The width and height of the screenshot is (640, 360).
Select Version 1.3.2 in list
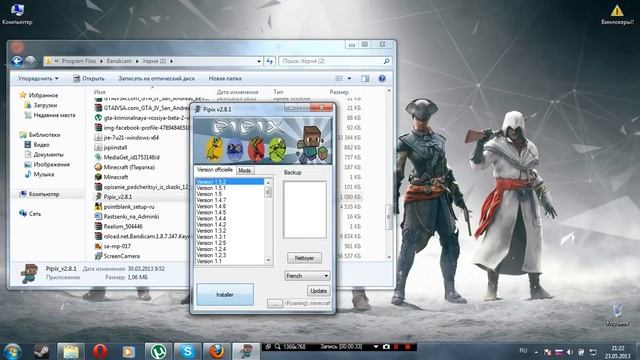pos(230,231)
